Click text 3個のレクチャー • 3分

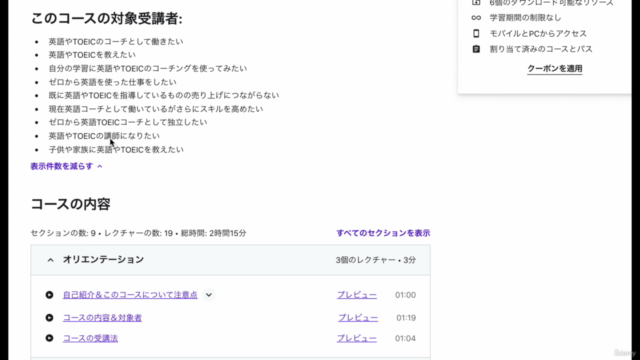coord(376,260)
